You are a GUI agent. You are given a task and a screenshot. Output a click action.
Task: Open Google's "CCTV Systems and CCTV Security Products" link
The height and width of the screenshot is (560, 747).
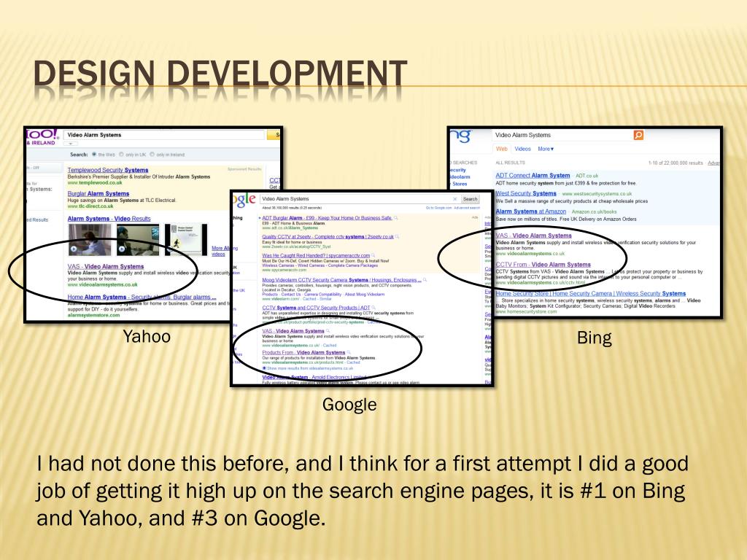316,308
